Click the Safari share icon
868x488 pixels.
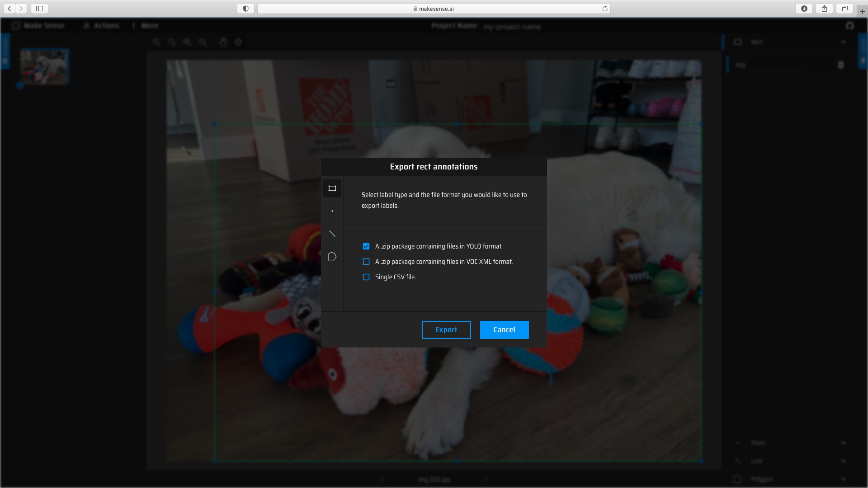[824, 9]
